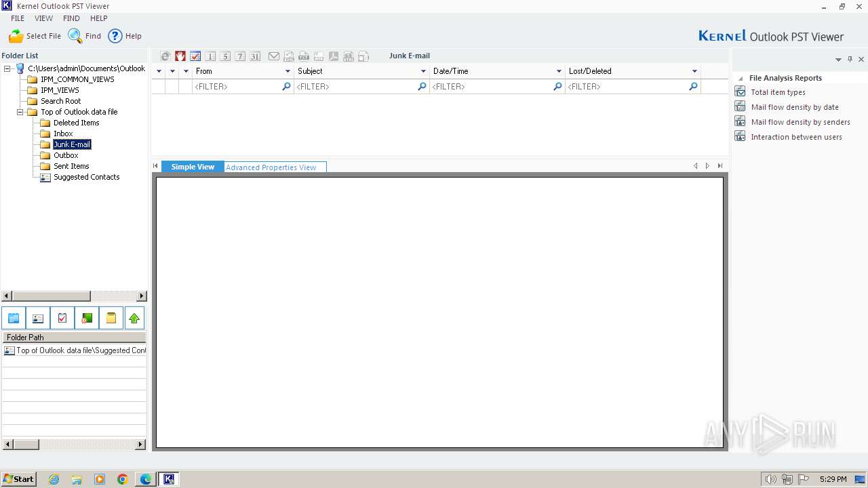Screen dimensions: 868x488
Task: Open the contacts card icon below folder list
Action: click(38, 318)
